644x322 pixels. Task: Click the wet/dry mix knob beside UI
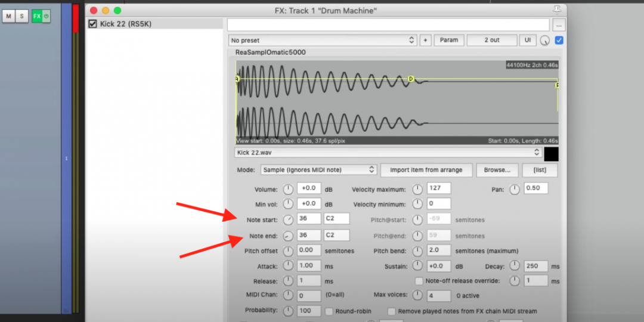(x=544, y=41)
